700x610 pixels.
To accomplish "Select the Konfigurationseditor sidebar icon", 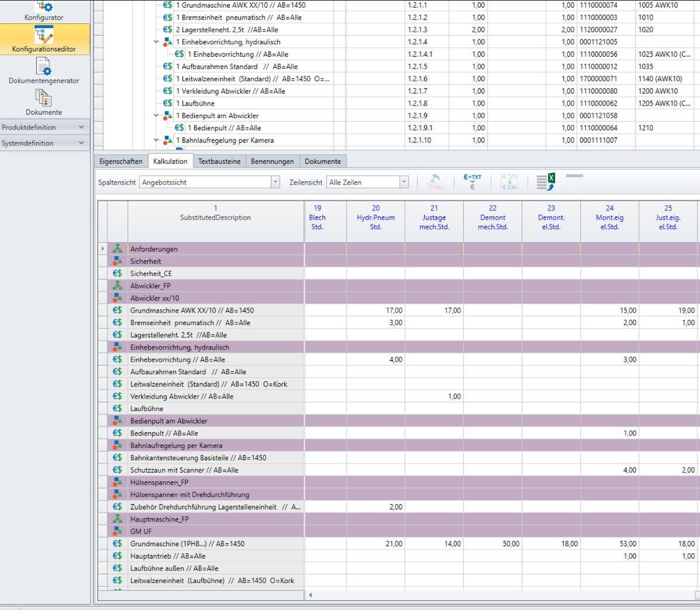I will tap(44, 39).
